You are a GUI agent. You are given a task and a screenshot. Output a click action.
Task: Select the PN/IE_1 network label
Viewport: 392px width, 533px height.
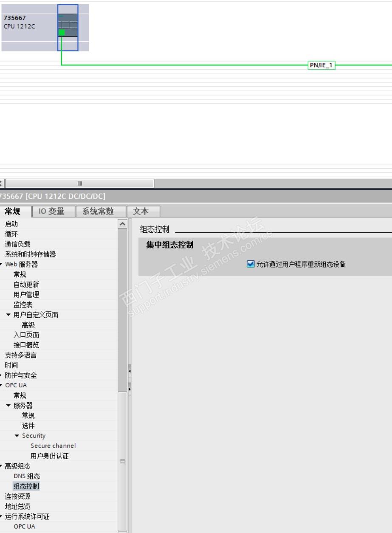(x=321, y=65)
